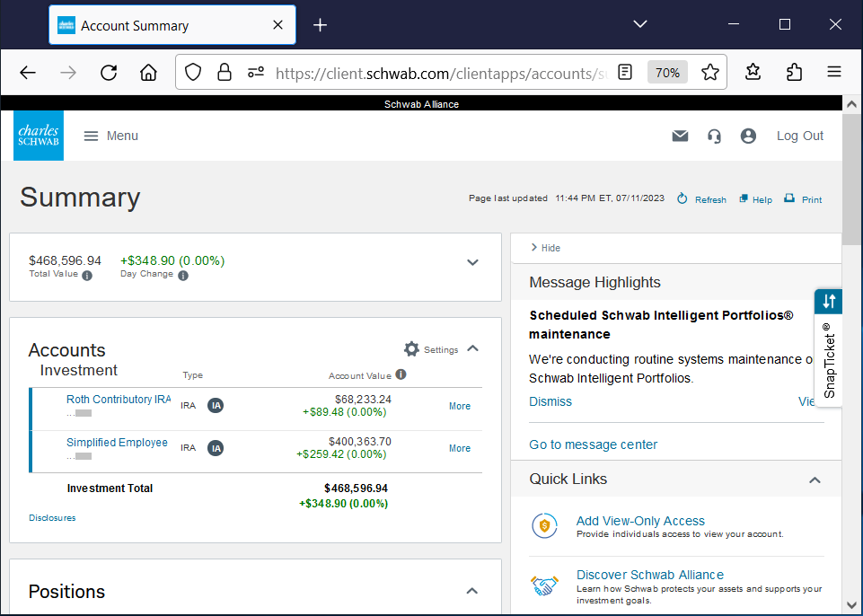The height and width of the screenshot is (616, 863).
Task: Open page Help
Action: pos(755,199)
